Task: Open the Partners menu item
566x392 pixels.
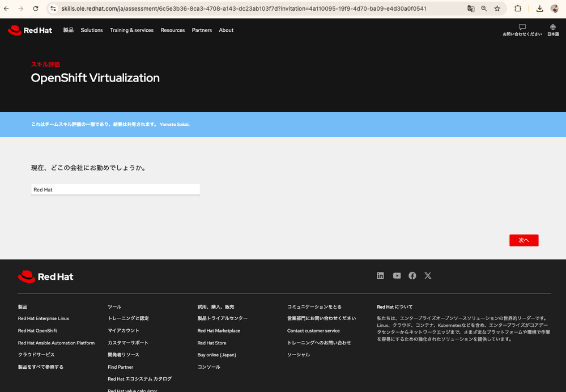Action: point(202,31)
